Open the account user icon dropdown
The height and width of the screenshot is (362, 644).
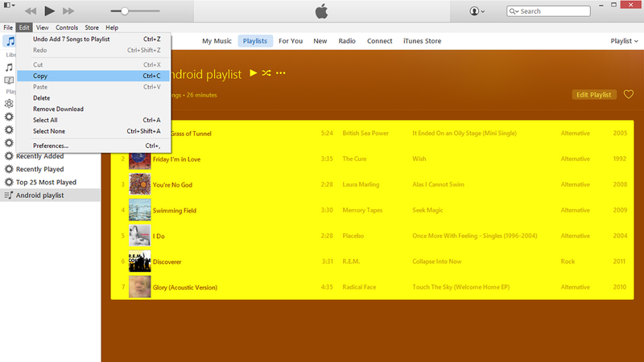click(x=477, y=11)
